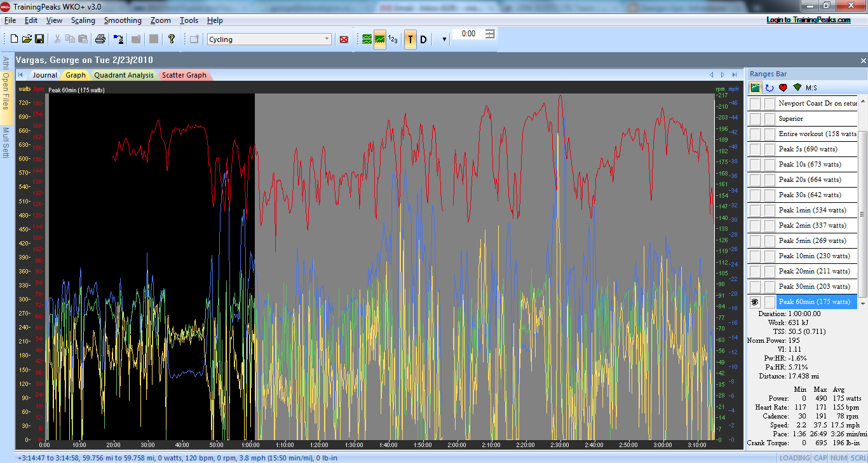Toggle the D distance axis button
The width and height of the screenshot is (868, 463).
(423, 39)
